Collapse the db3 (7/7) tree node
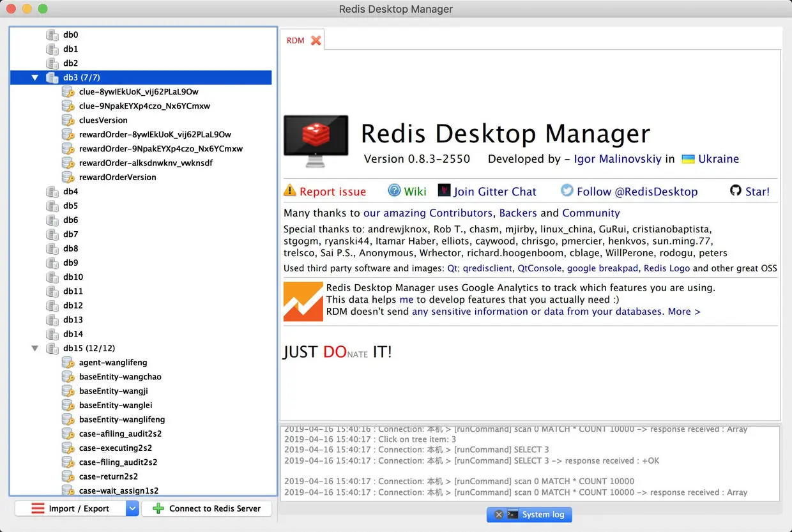Screen dimensions: 792x532 click(x=35, y=78)
